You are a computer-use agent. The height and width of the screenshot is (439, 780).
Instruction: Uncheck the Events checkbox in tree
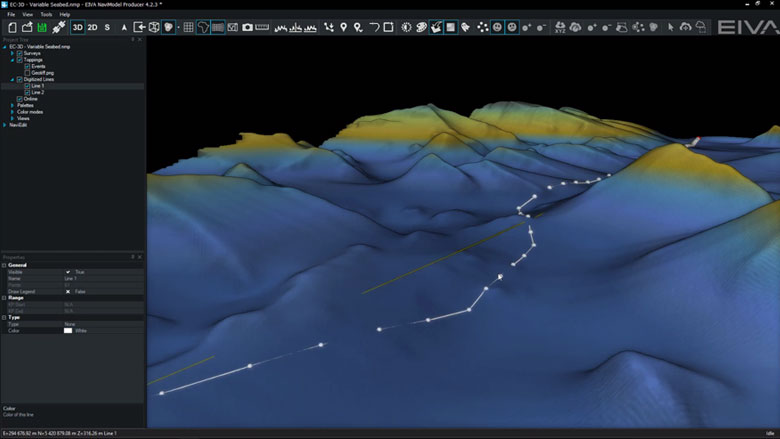pos(27,66)
